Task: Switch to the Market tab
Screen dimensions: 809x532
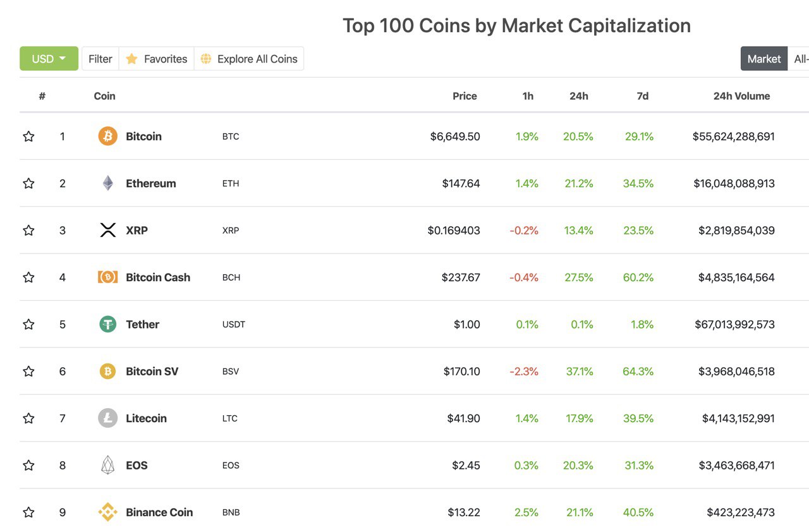Action: tap(763, 59)
